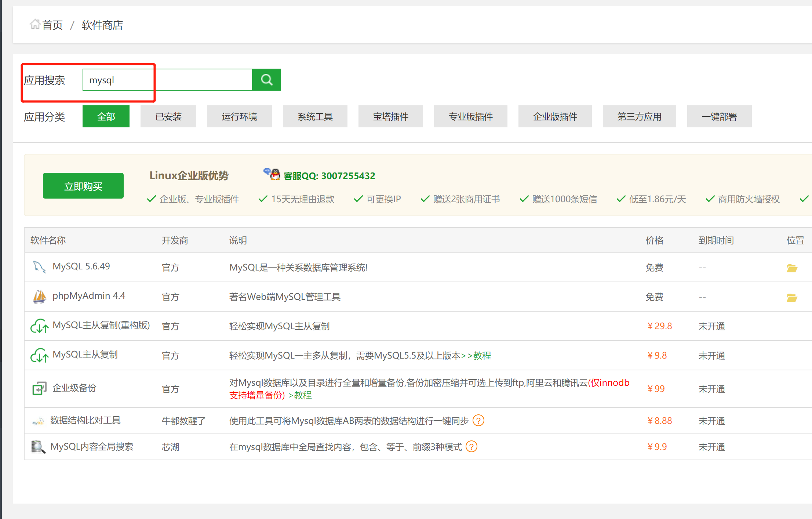
Task: Click help question mark for MySQL内容全局搜索
Action: pyautogui.click(x=471, y=447)
